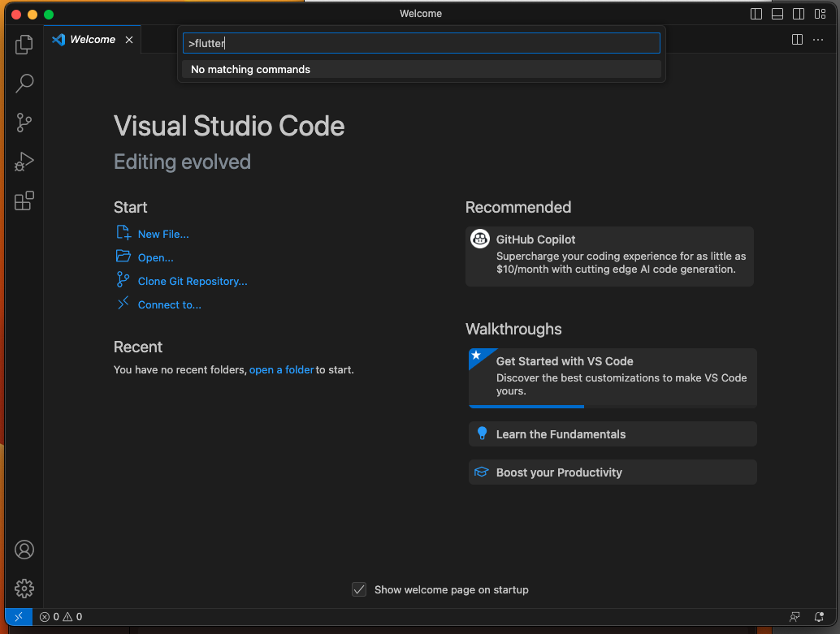Show errors and warnings count in status bar
The image size is (840, 634).
click(61, 617)
